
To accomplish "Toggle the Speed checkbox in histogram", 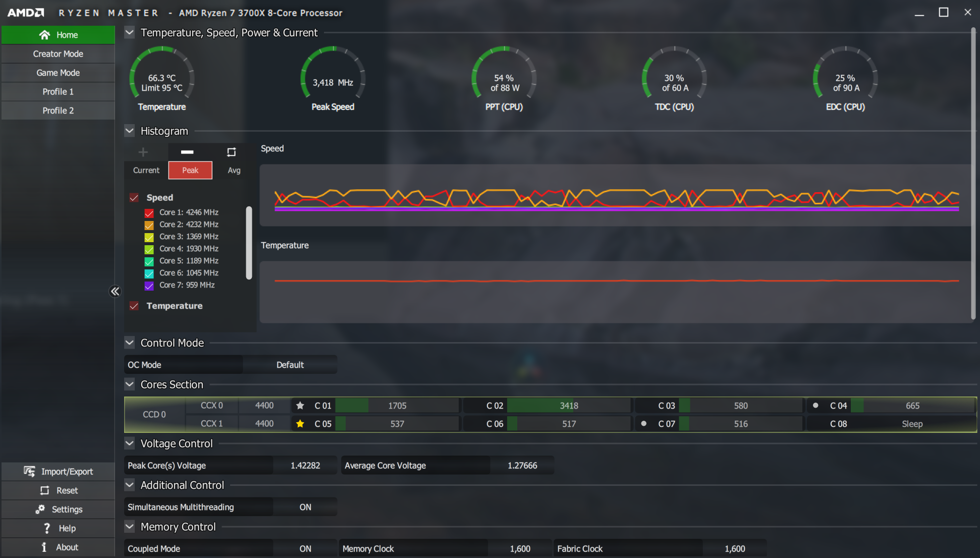I will (134, 197).
